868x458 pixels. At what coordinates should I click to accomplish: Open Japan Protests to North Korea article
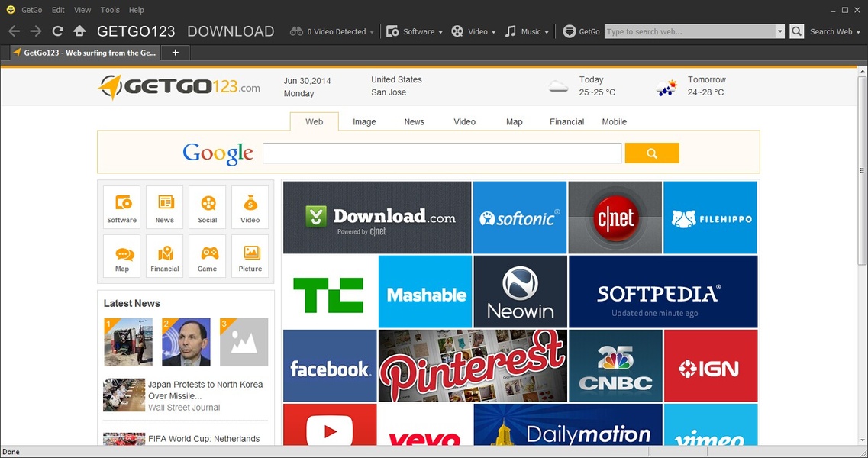pyautogui.click(x=205, y=390)
